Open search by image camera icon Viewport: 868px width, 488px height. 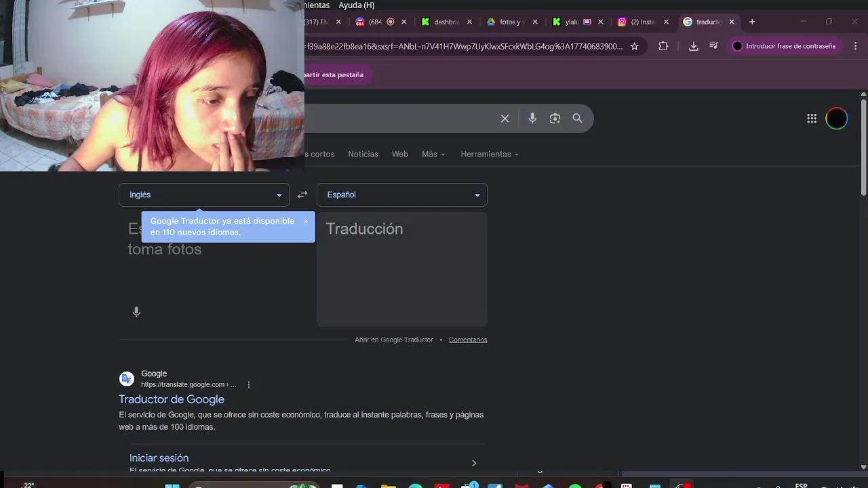click(555, 119)
